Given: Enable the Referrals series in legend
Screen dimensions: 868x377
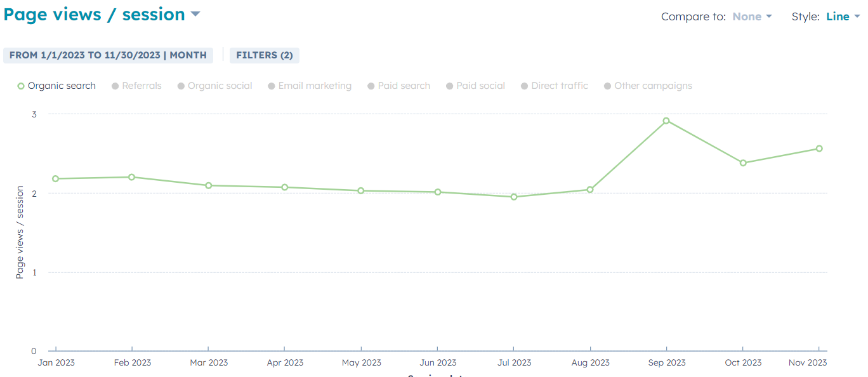Looking at the screenshot, I should 137,86.
